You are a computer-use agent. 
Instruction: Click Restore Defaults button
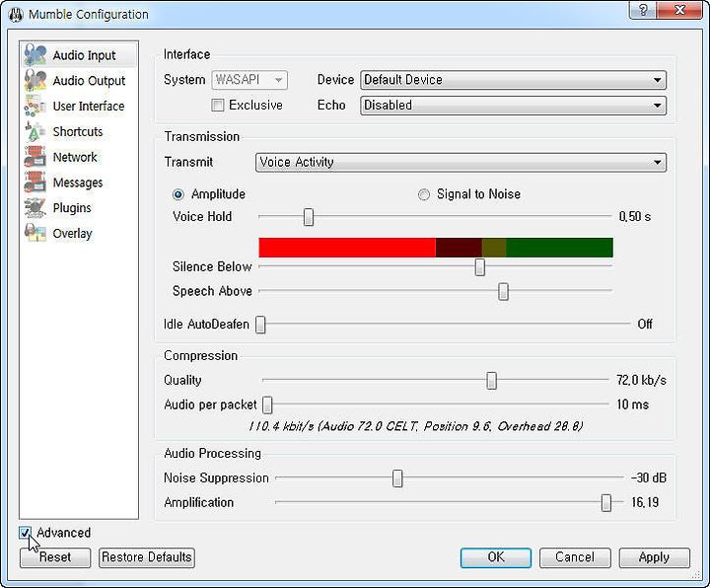[147, 557]
